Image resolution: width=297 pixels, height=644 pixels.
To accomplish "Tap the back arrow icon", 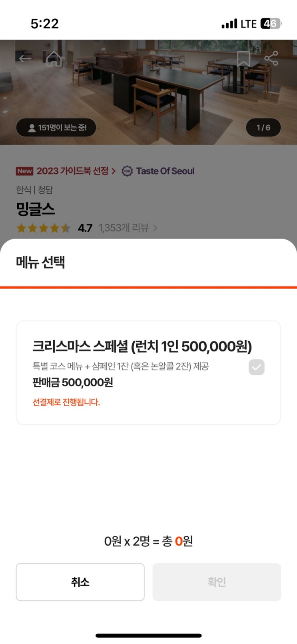I will tap(25, 58).
